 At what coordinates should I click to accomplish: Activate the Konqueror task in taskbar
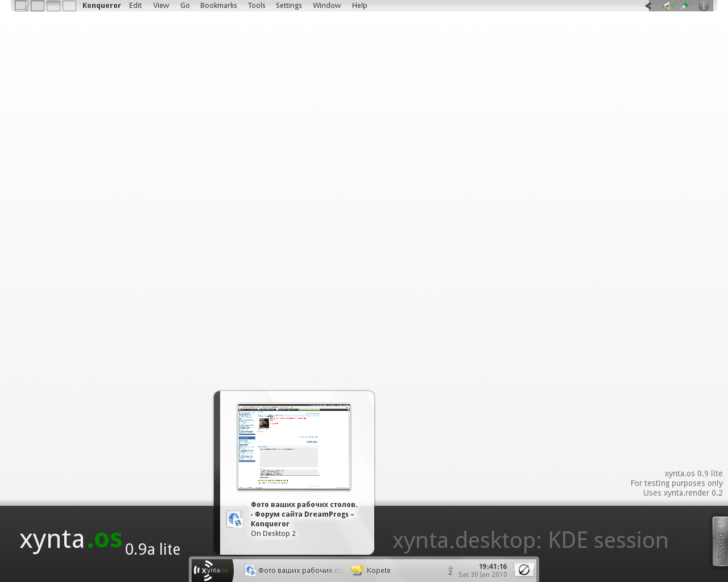[x=293, y=570]
